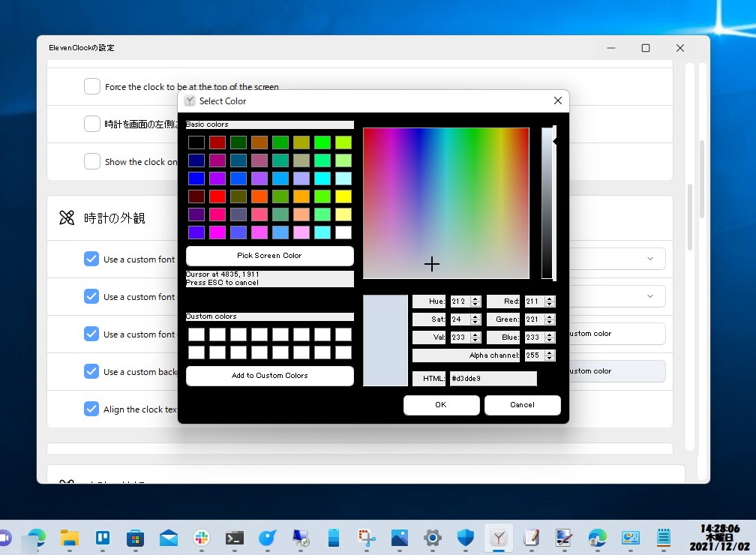
Task: Select the white basic color swatch
Action: 343,232
